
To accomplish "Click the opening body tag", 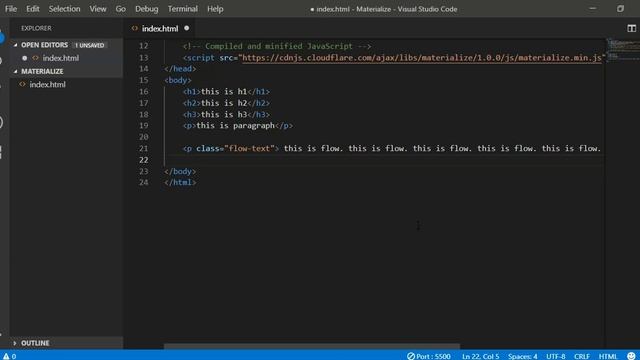I will coord(178,80).
